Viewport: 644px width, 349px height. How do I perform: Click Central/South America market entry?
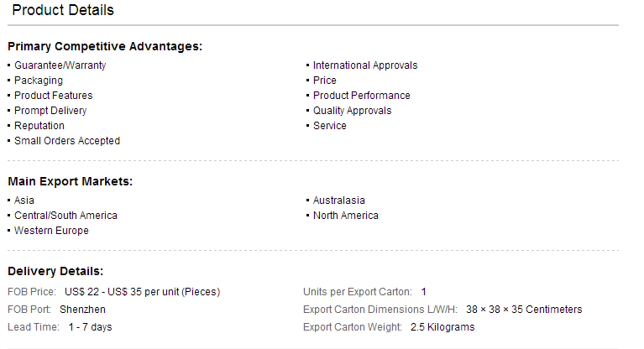65,216
